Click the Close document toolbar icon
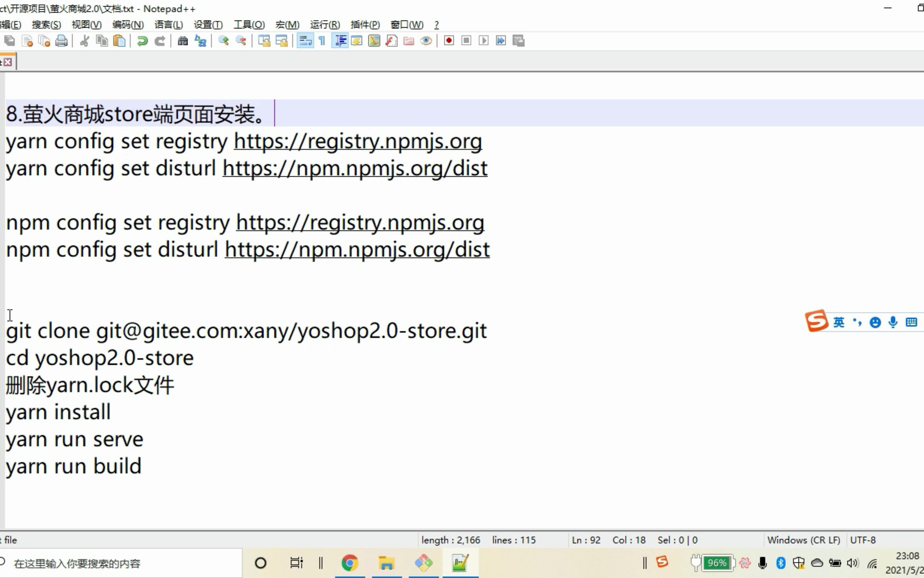Viewport: 924px width, 578px height. point(27,40)
